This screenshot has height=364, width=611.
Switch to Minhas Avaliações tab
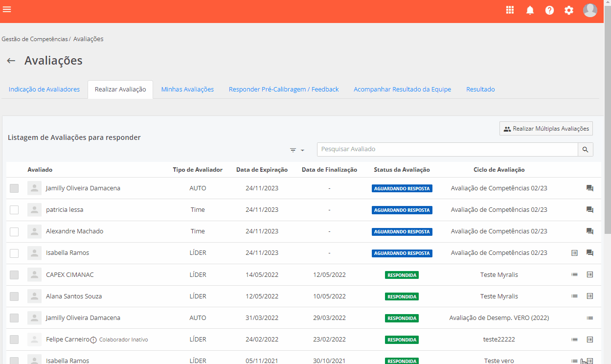pos(187,90)
